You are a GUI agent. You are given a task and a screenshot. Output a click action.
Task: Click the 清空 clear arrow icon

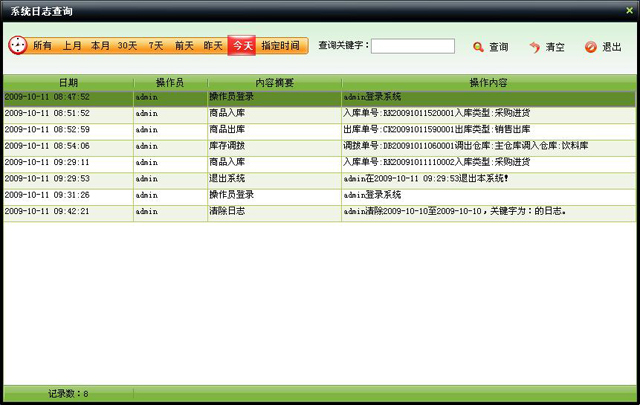(x=535, y=47)
